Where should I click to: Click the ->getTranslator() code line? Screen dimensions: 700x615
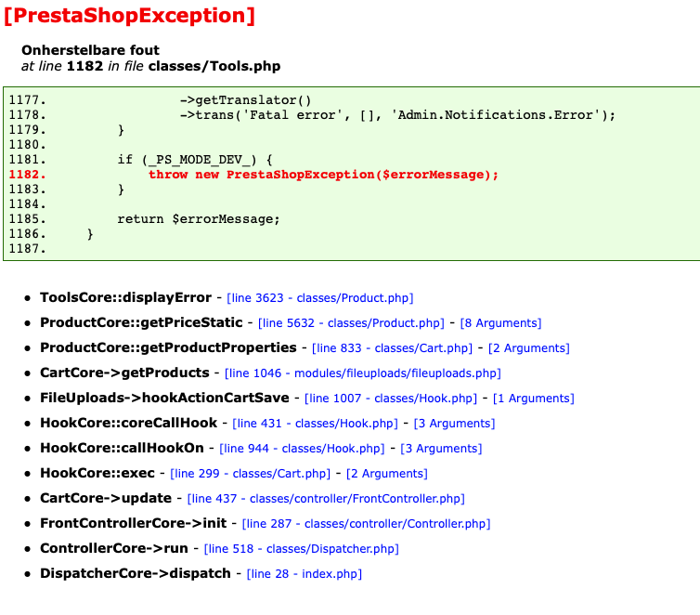click(245, 100)
